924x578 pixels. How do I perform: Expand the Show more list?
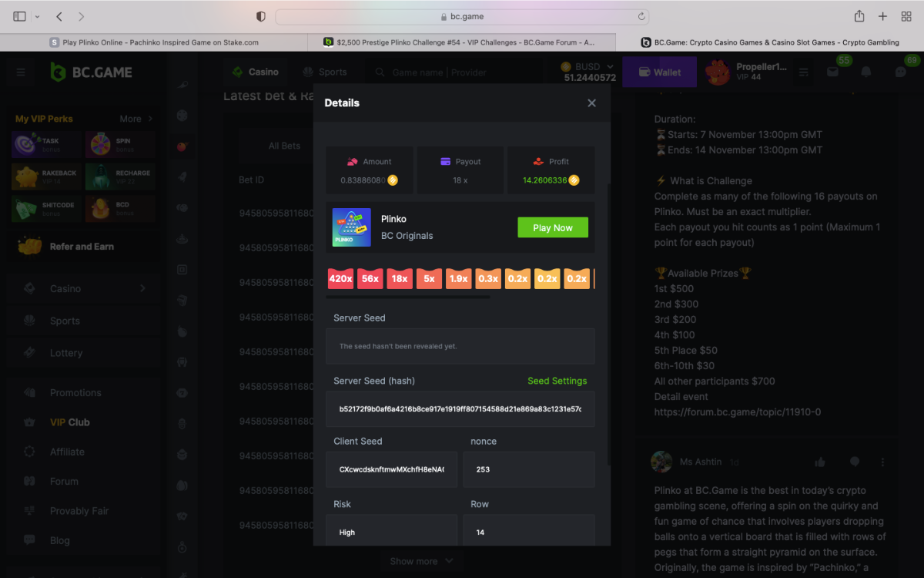pos(421,561)
